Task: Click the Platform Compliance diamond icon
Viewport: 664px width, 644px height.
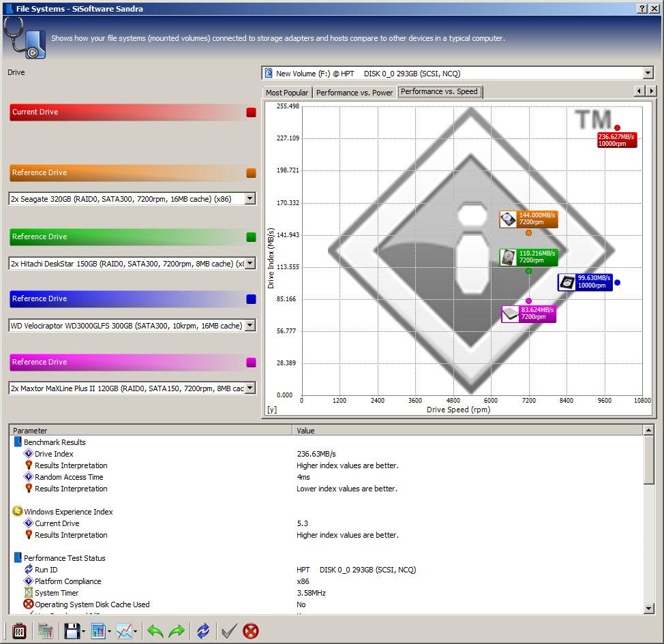Action: click(x=29, y=581)
